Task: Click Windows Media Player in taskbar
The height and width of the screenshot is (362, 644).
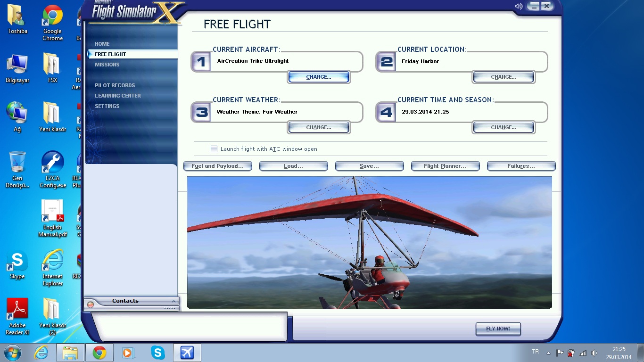Action: point(128,353)
